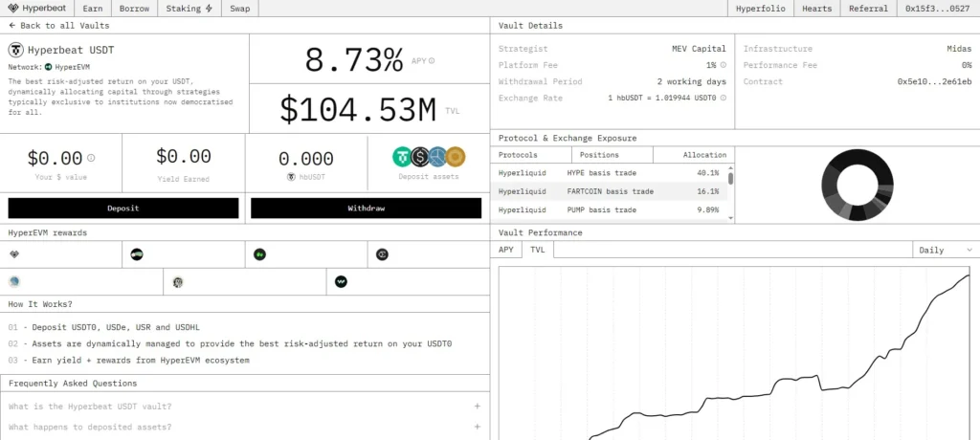Expand the 'What happens to deposited assets?' question
This screenshot has height=440, width=980.
[x=244, y=427]
